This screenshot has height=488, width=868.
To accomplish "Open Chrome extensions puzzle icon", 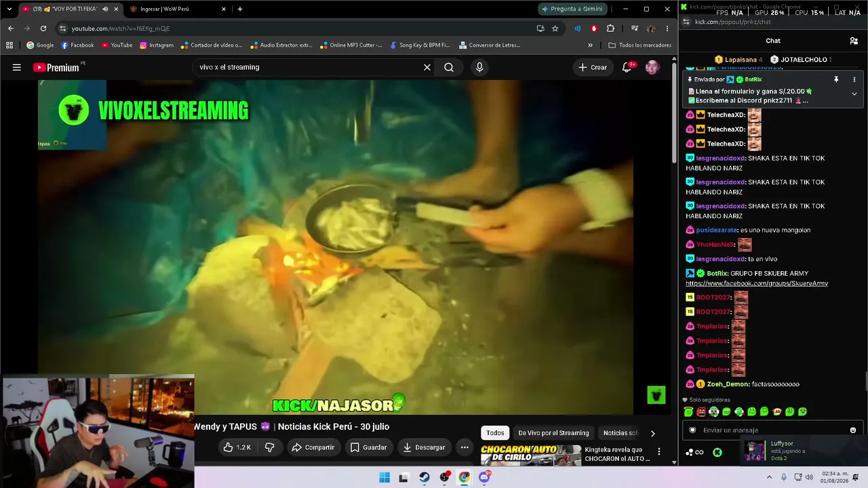I will tap(610, 28).
